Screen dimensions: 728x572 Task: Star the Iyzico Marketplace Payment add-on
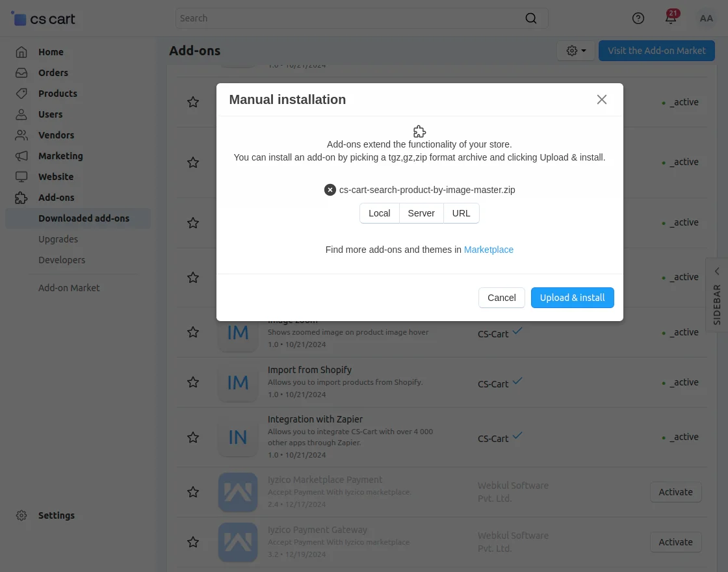[x=193, y=492]
